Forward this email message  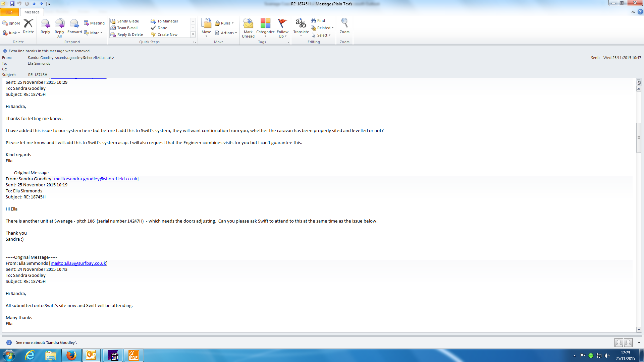[x=74, y=26]
